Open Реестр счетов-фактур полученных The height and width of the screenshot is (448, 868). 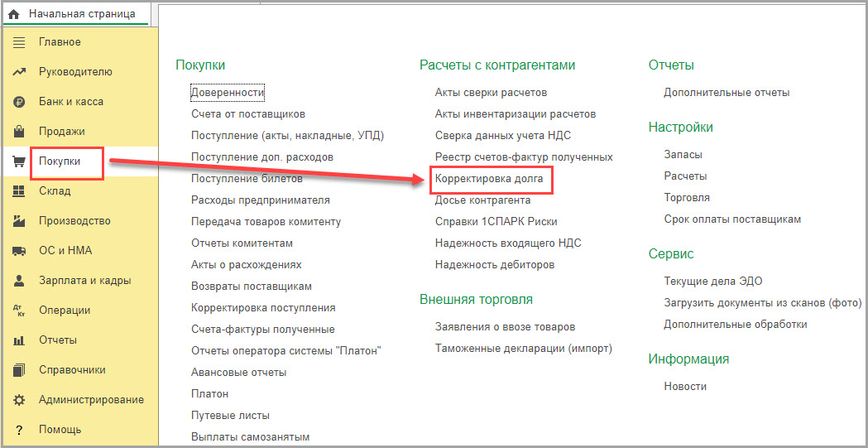524,157
